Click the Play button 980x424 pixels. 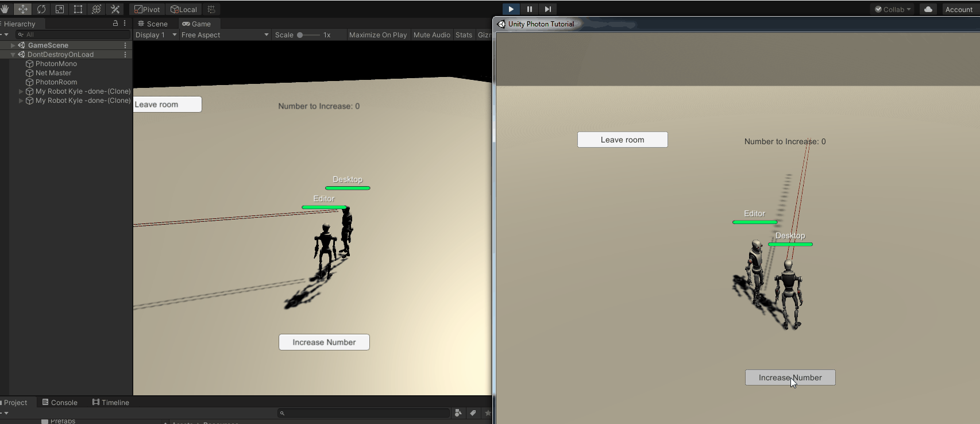(x=511, y=9)
